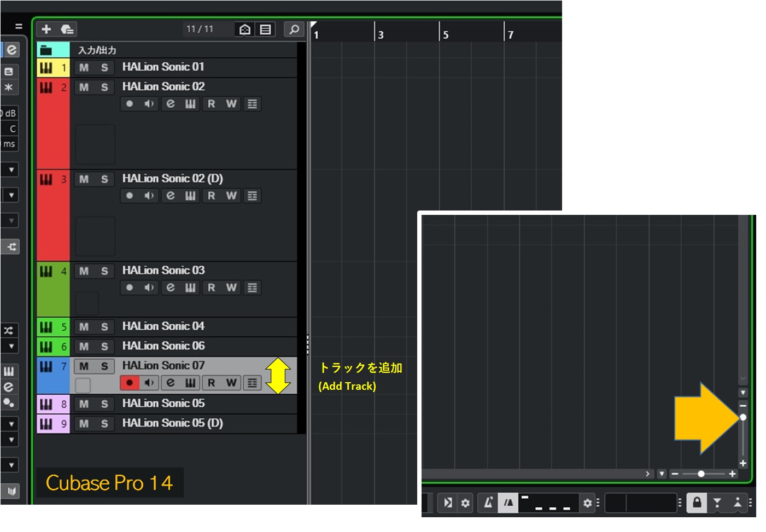The image size is (766, 532).
Task: Mute HALion Sonic 01 track
Action: click(x=84, y=68)
